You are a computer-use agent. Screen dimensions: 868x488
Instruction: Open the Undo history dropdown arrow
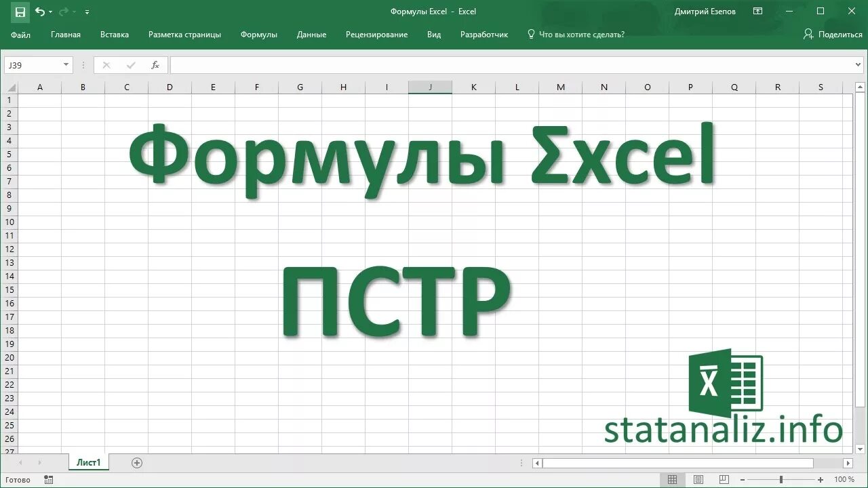click(x=51, y=12)
